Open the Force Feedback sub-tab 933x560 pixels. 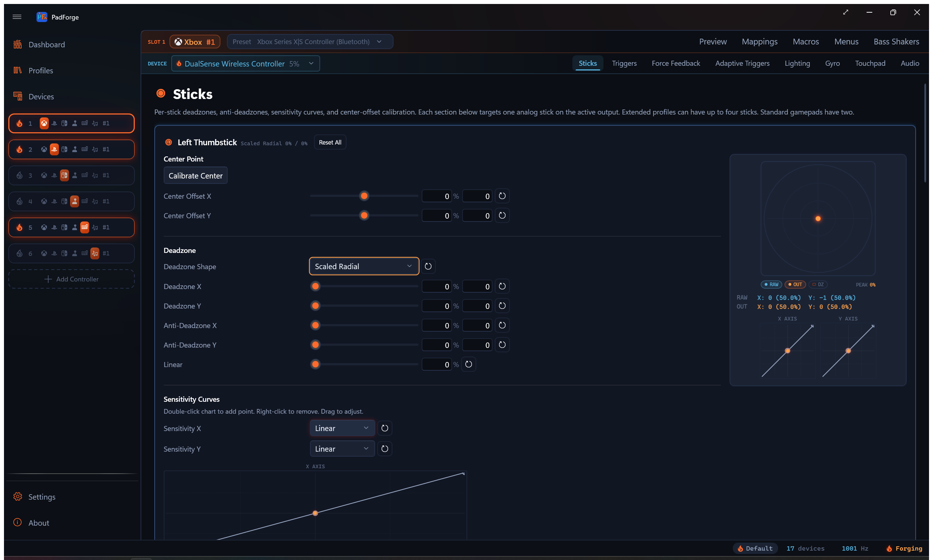coord(676,63)
